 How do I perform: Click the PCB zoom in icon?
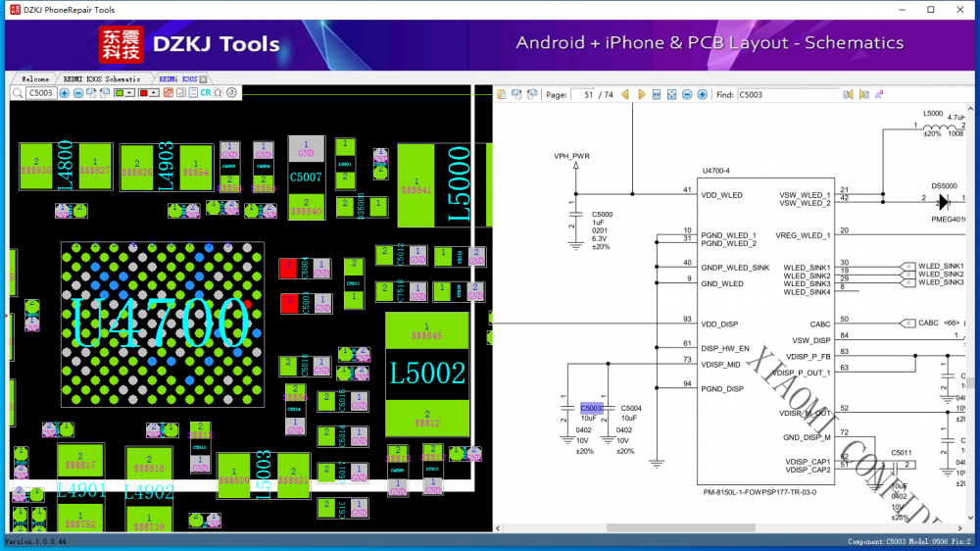pos(65,93)
